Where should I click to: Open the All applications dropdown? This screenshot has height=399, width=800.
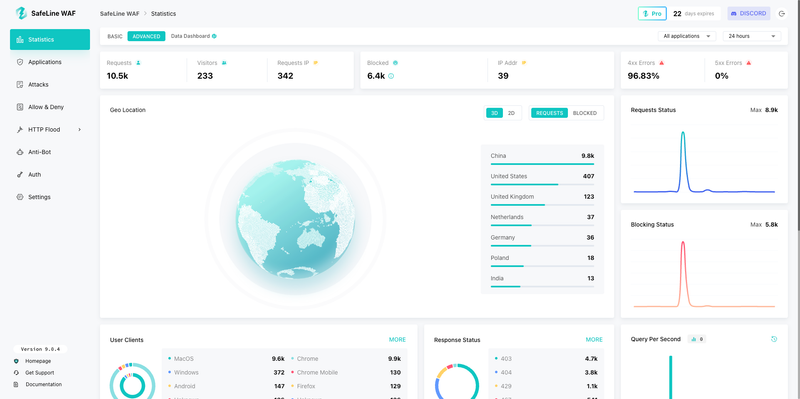687,36
